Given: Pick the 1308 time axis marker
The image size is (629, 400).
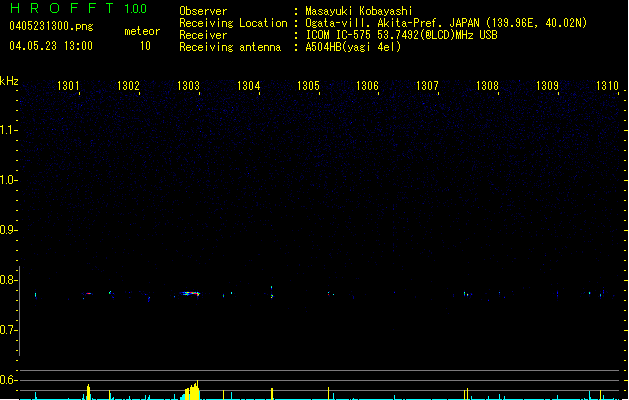Looking at the screenshot, I should coord(487,86).
